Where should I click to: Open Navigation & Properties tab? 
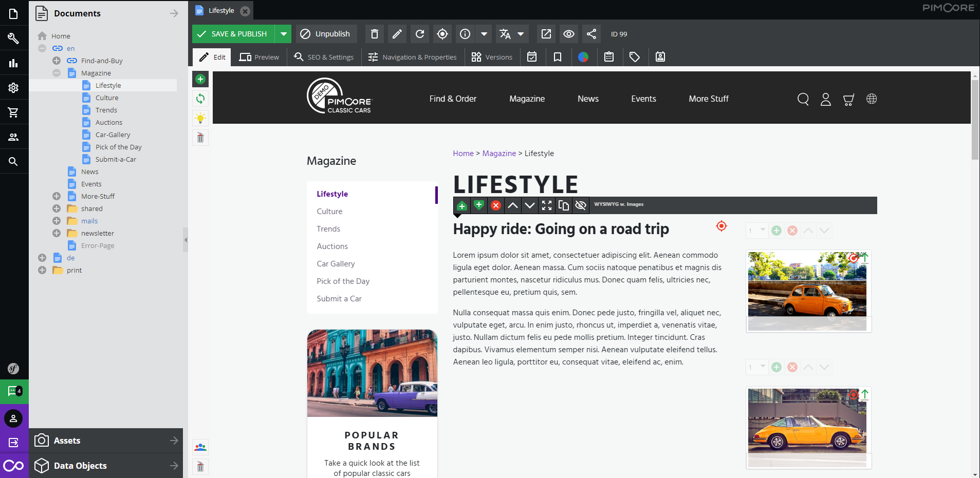coord(413,57)
